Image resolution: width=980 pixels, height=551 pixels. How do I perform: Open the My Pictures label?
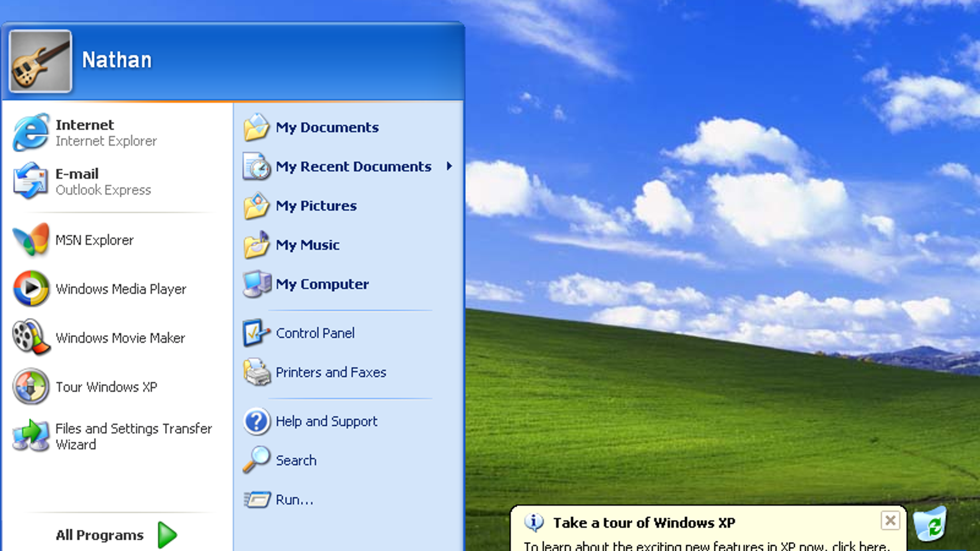point(316,206)
